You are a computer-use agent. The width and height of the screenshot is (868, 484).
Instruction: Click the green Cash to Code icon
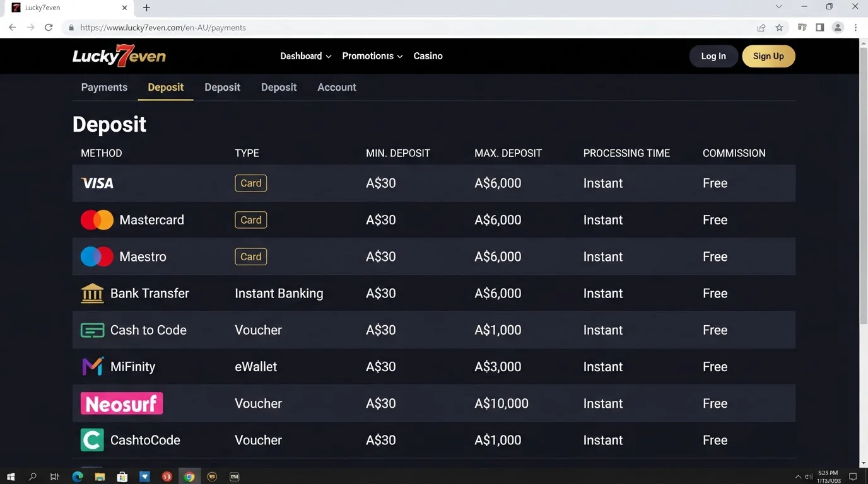[x=92, y=330]
